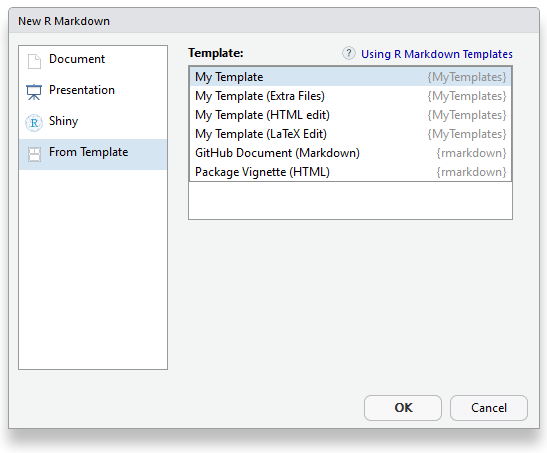The height and width of the screenshot is (453, 547).
Task: Click the Presentation easel icon
Action: tap(34, 92)
